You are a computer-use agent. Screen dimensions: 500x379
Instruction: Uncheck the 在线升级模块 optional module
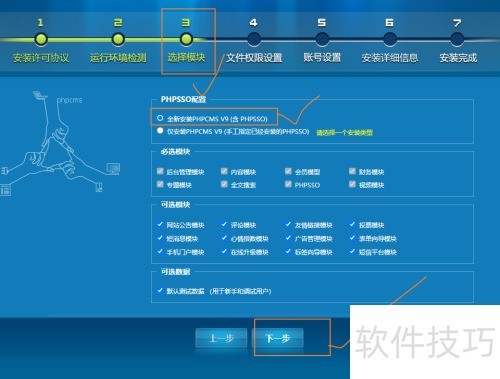point(224,251)
